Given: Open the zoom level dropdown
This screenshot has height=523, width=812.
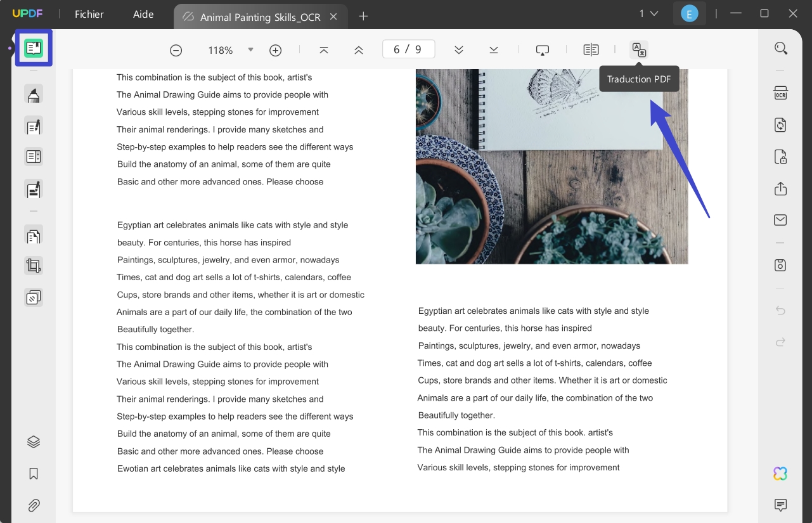Looking at the screenshot, I should pos(250,49).
